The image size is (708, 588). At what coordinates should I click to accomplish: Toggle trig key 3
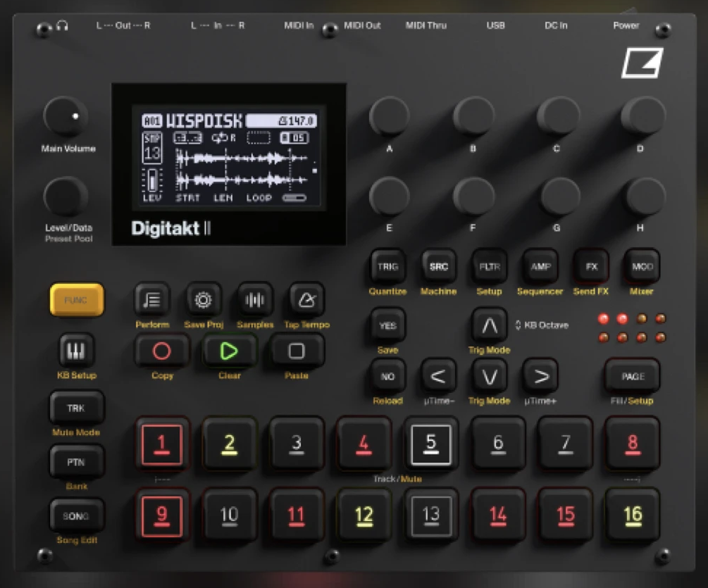point(296,444)
